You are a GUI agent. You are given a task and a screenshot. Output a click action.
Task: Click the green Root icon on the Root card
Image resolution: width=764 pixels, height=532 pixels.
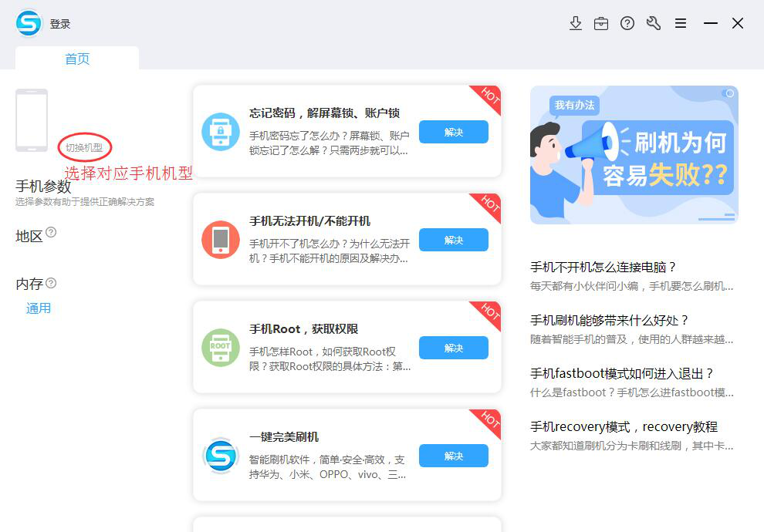tap(221, 347)
